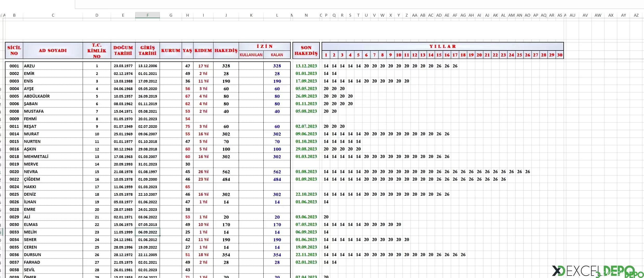Click the SON HAKEDİŞ header

tap(306, 50)
